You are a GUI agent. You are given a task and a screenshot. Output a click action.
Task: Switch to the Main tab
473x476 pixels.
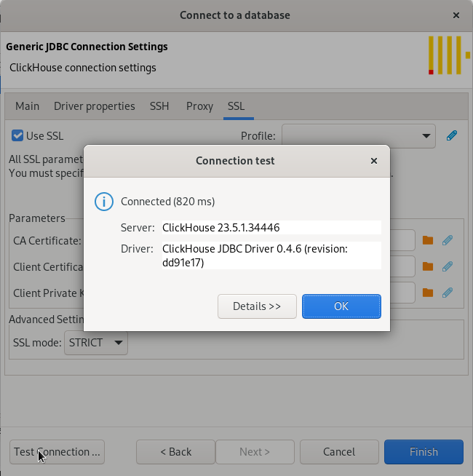click(x=28, y=106)
